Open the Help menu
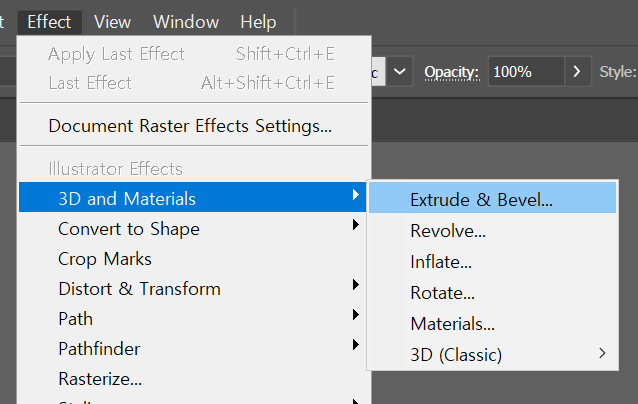The width and height of the screenshot is (638, 404). pos(258,22)
